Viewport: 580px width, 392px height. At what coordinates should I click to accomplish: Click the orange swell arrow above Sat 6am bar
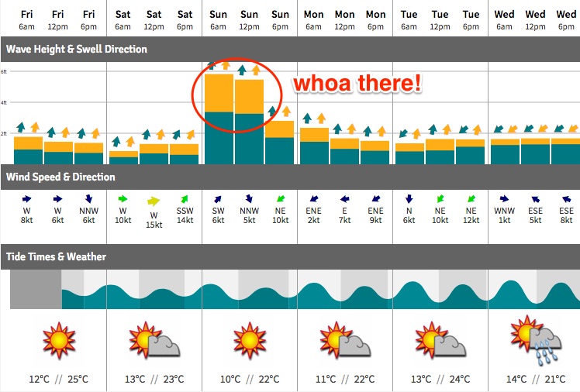pyautogui.click(x=130, y=141)
